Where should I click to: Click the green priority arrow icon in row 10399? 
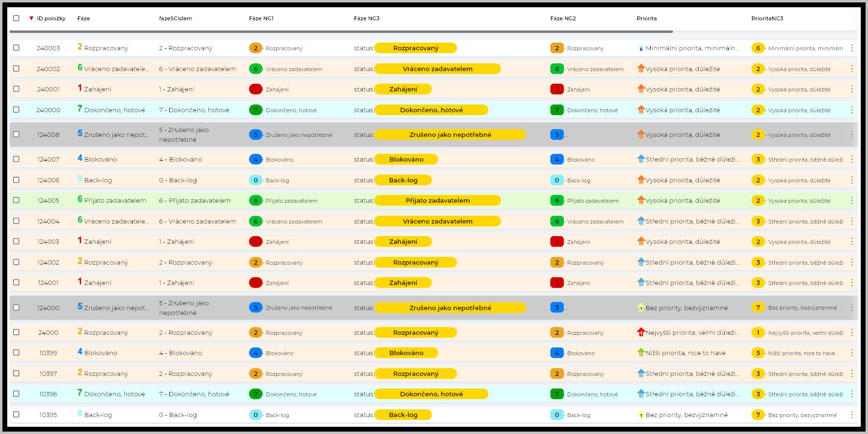pos(641,353)
